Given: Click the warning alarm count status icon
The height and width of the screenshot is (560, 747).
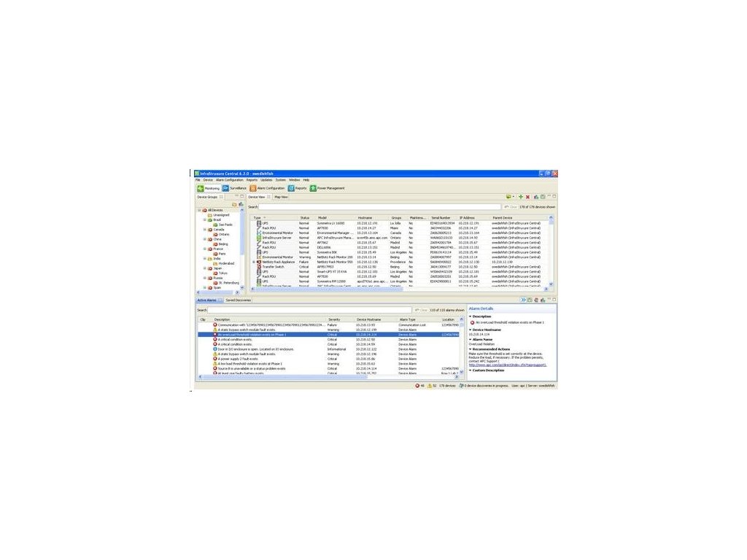Looking at the screenshot, I should pos(429,386).
